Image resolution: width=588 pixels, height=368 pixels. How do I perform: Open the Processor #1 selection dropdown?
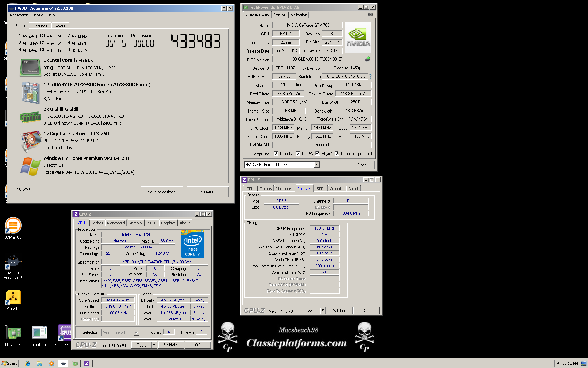(x=136, y=333)
